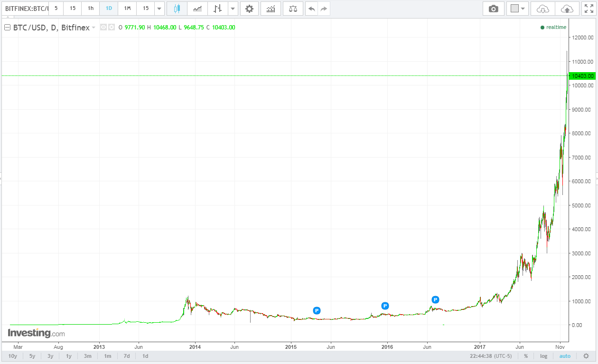This screenshot has height=364, width=598.
Task: Open the bottom-right chart settings gear
Action: tap(586, 356)
